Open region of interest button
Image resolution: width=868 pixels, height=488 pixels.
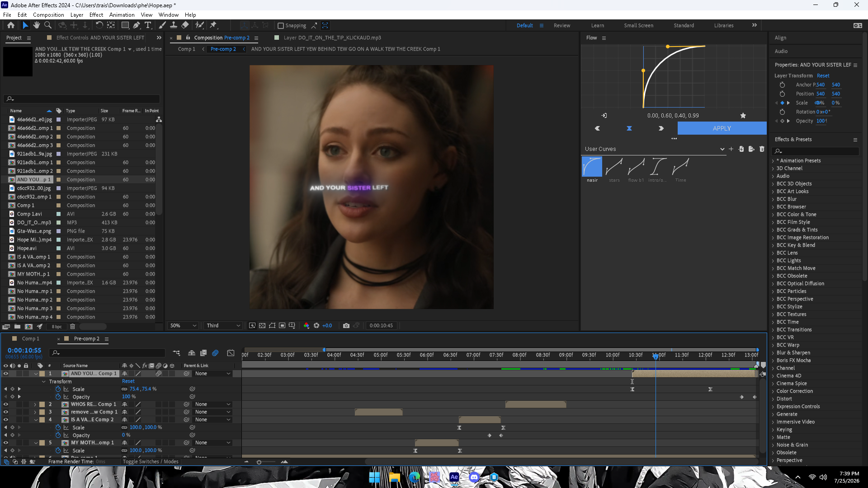point(282,325)
